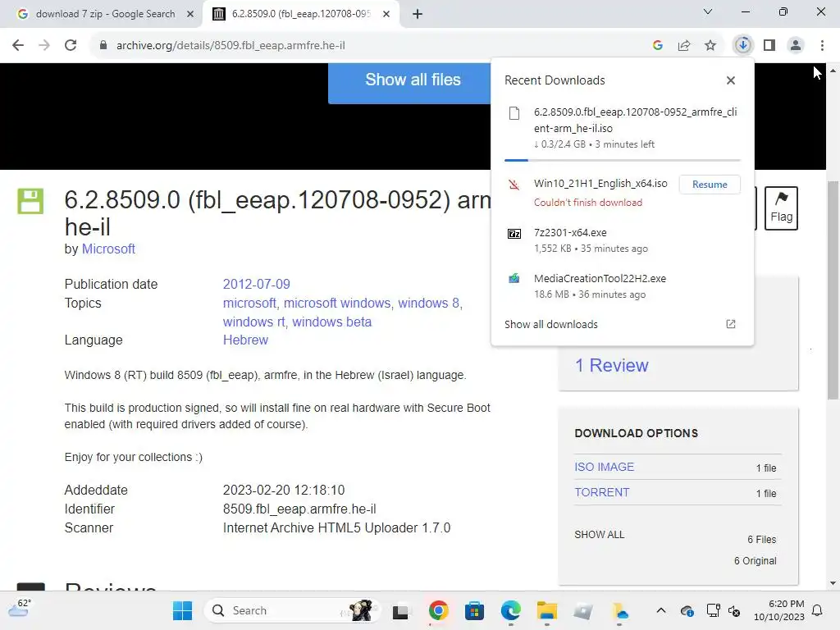This screenshot has height=630, width=840.
Task: Select the 6.2.8509.0 archive.org tab
Action: [x=300, y=14]
